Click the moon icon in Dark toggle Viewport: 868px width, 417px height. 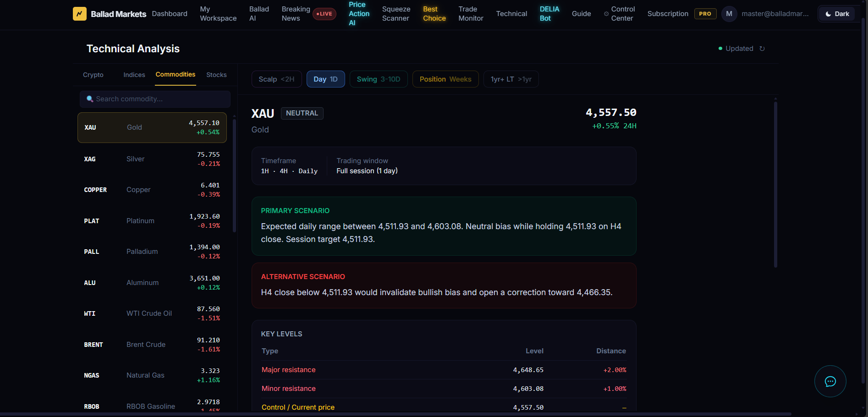[828, 14]
